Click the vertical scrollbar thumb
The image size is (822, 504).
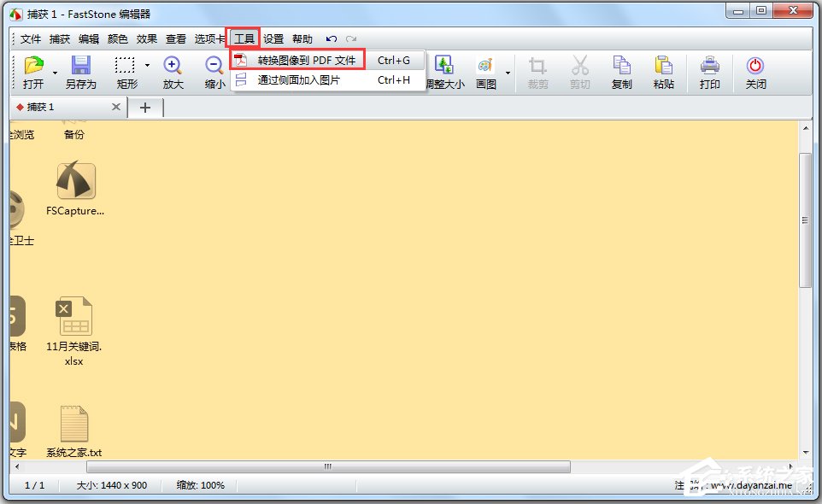(x=805, y=220)
